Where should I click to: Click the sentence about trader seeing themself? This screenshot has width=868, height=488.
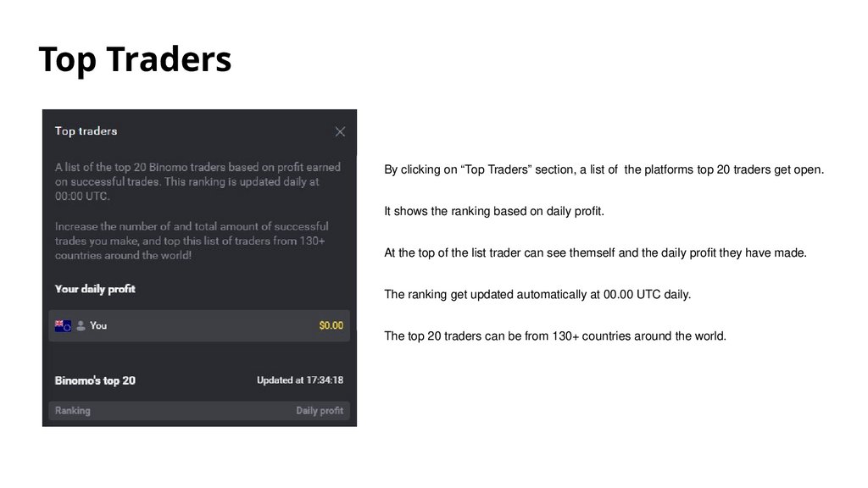pyautogui.click(x=595, y=252)
